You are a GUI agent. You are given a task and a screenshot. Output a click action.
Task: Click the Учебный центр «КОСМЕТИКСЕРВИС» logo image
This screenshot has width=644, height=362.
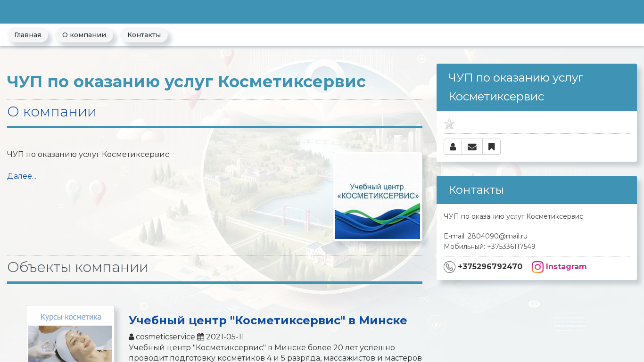[378, 197]
